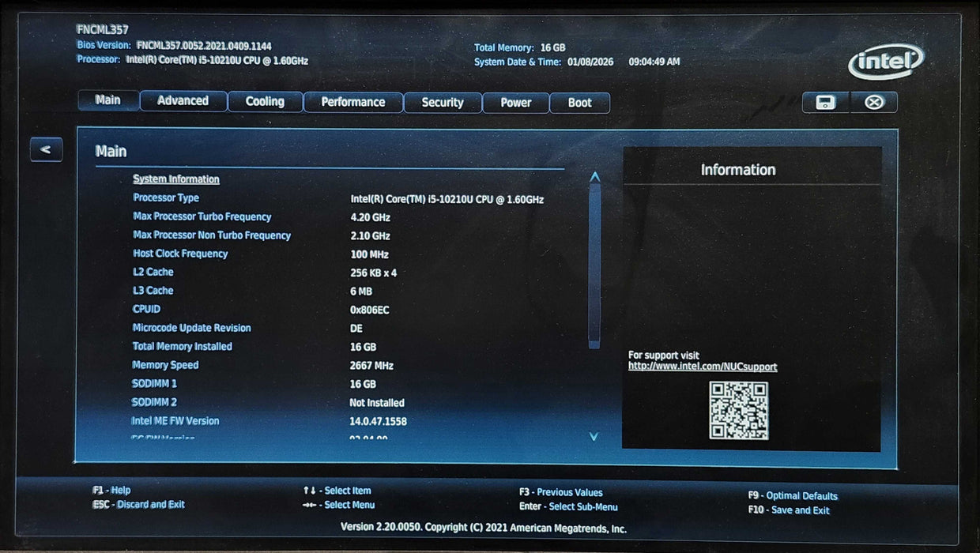Click the Main section heading
Viewport: 980px width, 553px height.
point(111,151)
